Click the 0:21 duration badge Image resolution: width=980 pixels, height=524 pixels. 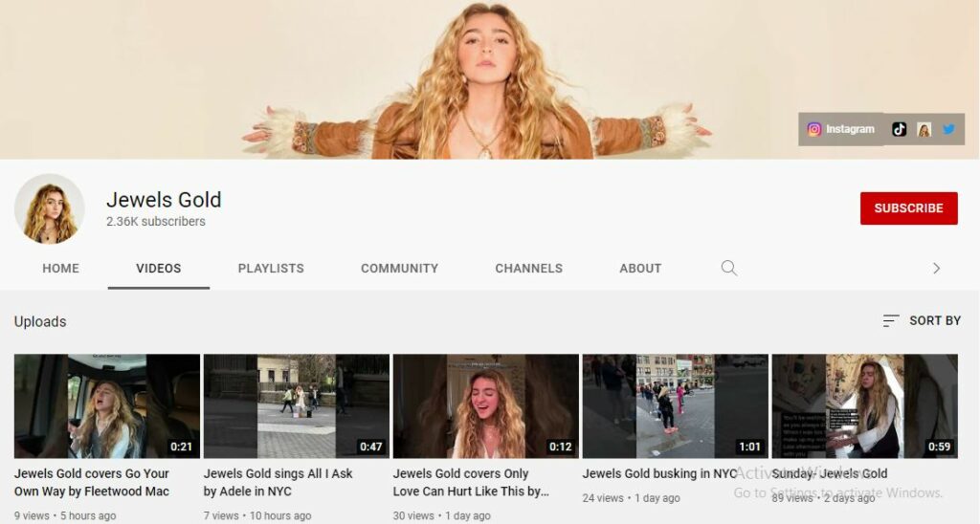(181, 447)
